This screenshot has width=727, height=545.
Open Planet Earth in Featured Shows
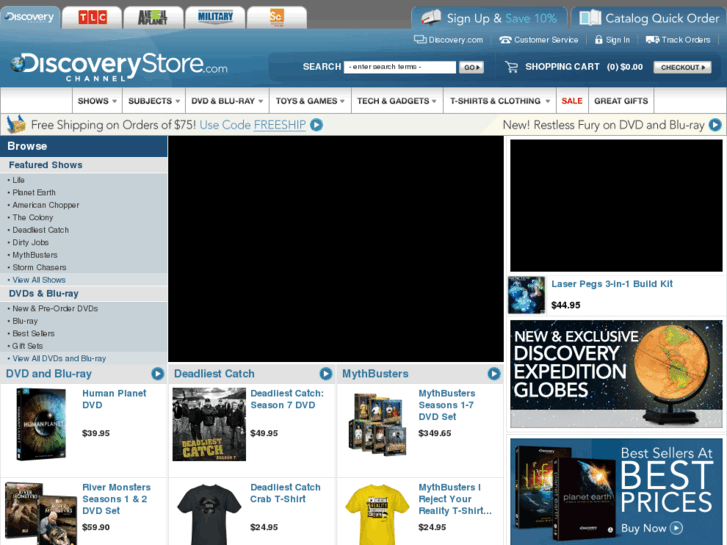tap(34, 192)
